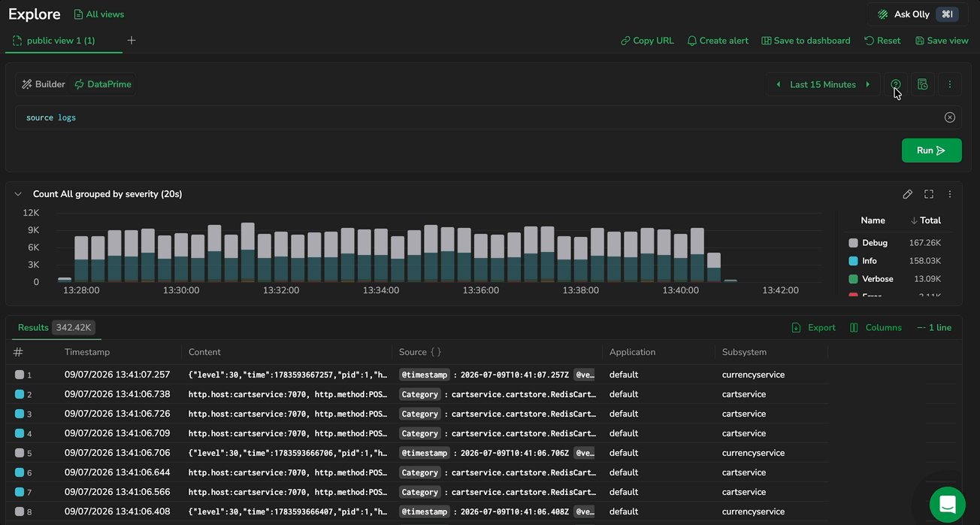The width and height of the screenshot is (980, 525).
Task: Toggle the Debug severity legend swatch
Action: [x=853, y=243]
